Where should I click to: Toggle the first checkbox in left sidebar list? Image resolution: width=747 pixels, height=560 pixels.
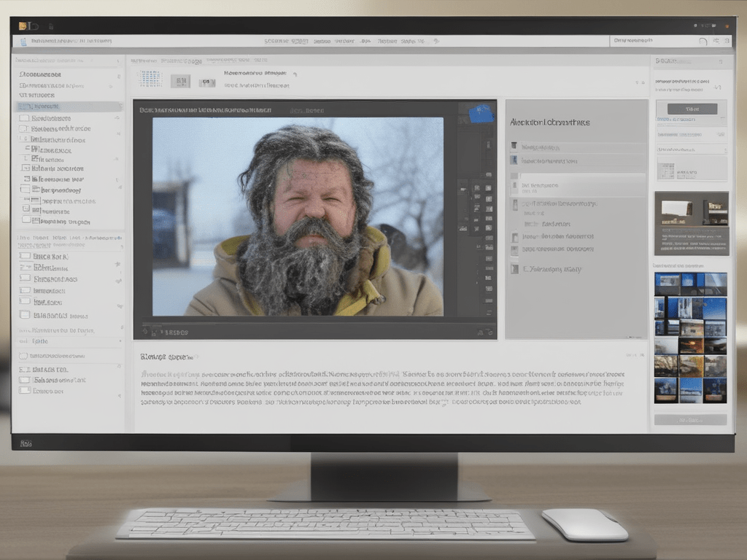pos(24,118)
